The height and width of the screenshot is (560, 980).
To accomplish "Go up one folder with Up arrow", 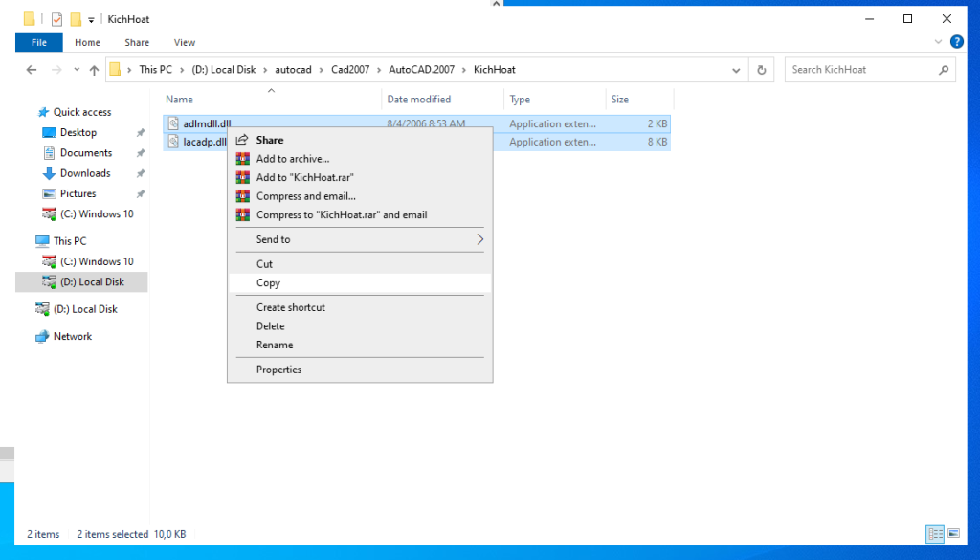I will click(94, 70).
